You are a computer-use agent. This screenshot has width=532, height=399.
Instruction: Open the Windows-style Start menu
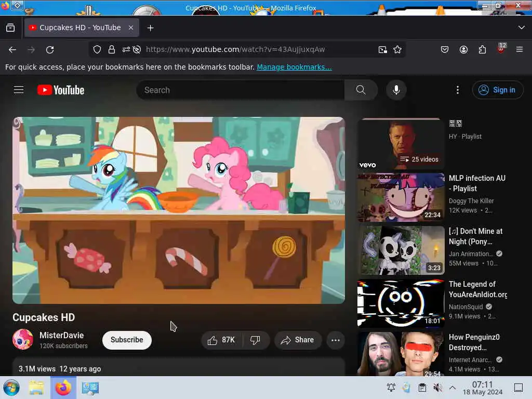(x=11, y=388)
